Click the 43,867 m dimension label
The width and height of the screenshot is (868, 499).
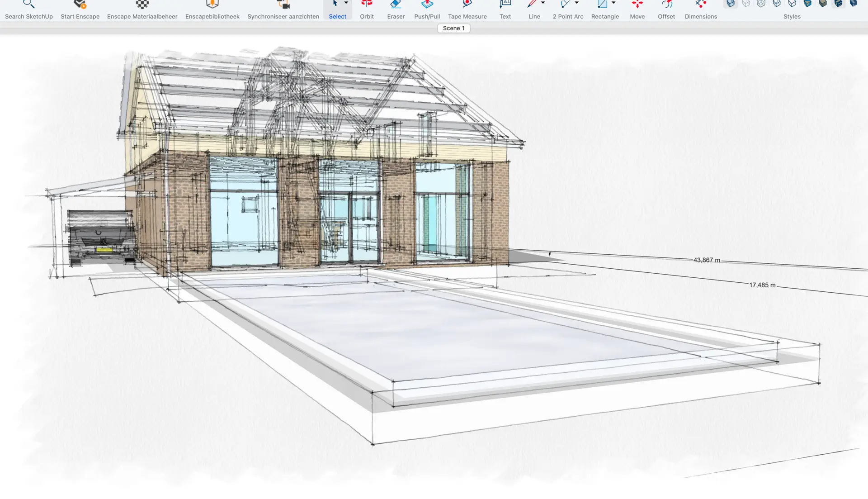(707, 260)
